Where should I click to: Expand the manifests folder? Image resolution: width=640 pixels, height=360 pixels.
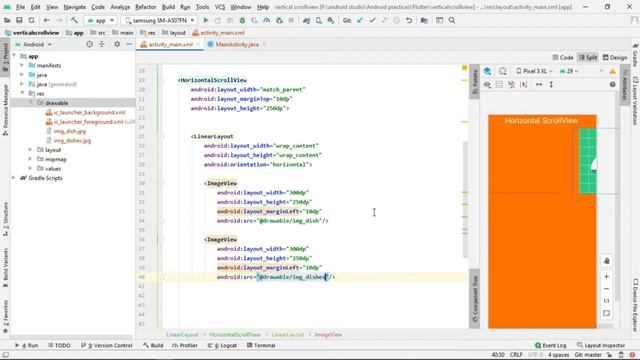(22, 65)
